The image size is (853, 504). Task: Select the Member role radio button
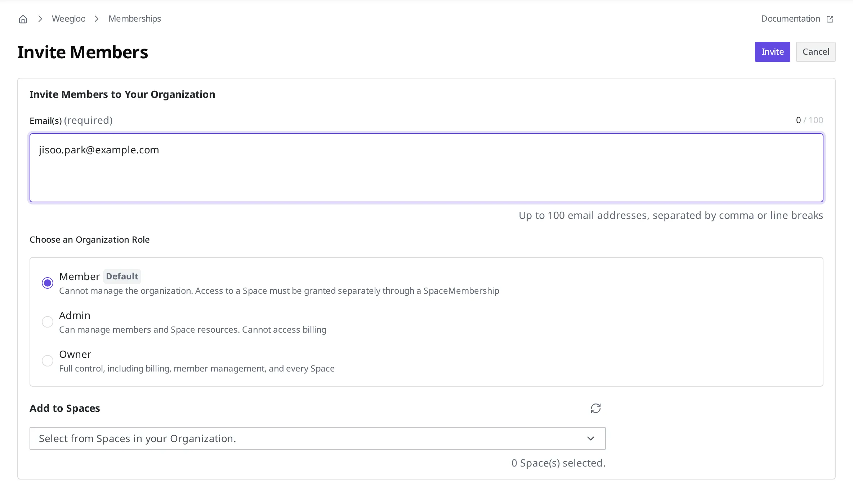pos(48,283)
